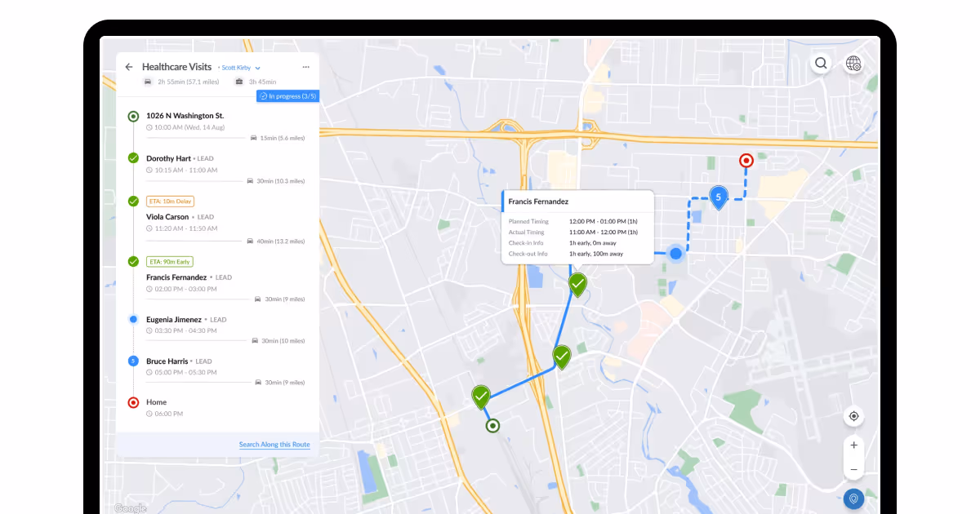Click the car icon beside 2h 55min (57.1 miles)
This screenshot has width=980, height=514.
coord(148,82)
